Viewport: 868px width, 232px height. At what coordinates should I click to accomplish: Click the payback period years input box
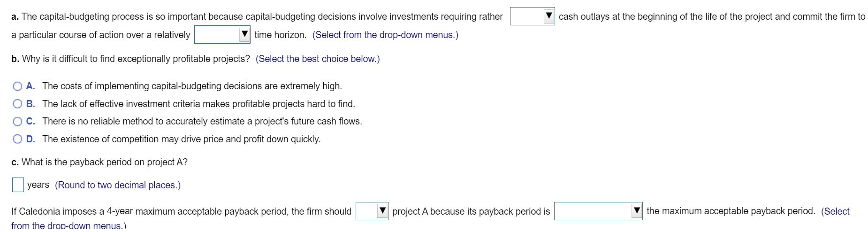coord(18,185)
